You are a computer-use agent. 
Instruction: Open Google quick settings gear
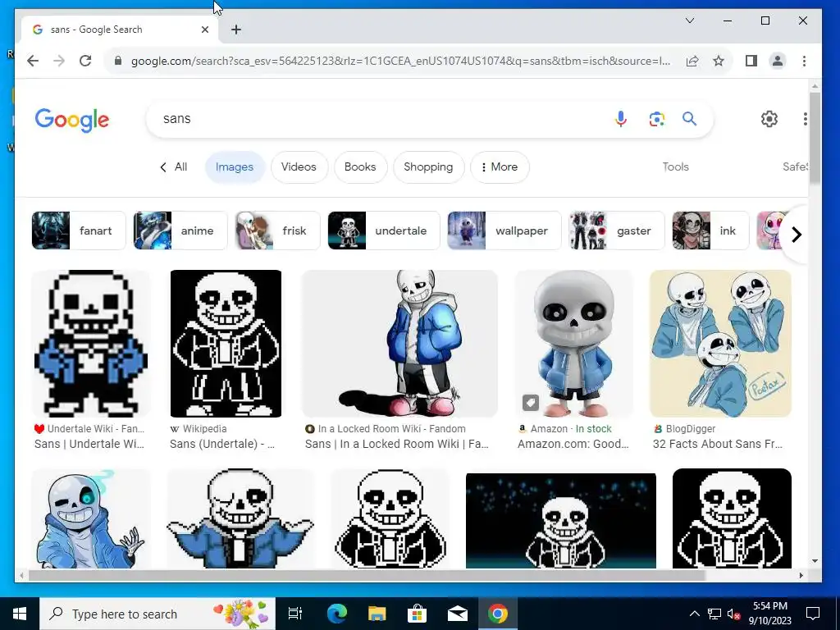click(x=769, y=119)
